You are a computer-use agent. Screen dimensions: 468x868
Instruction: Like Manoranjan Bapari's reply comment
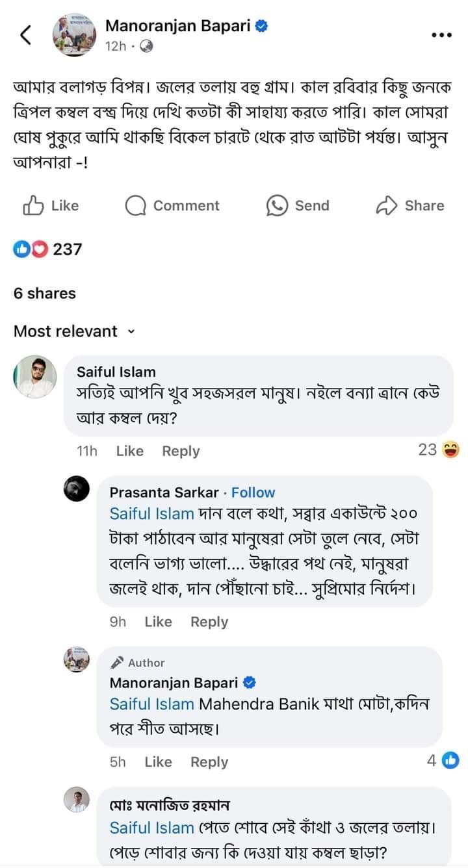pos(158,762)
